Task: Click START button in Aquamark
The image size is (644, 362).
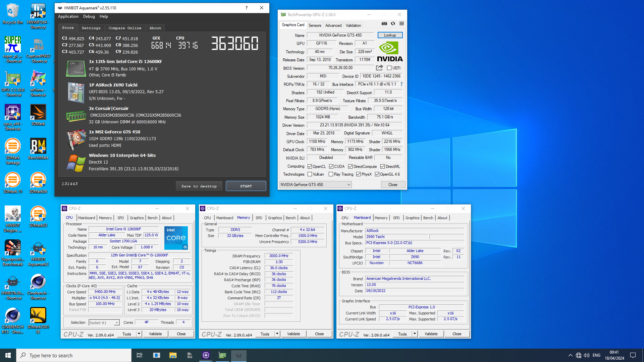Action: (246, 186)
